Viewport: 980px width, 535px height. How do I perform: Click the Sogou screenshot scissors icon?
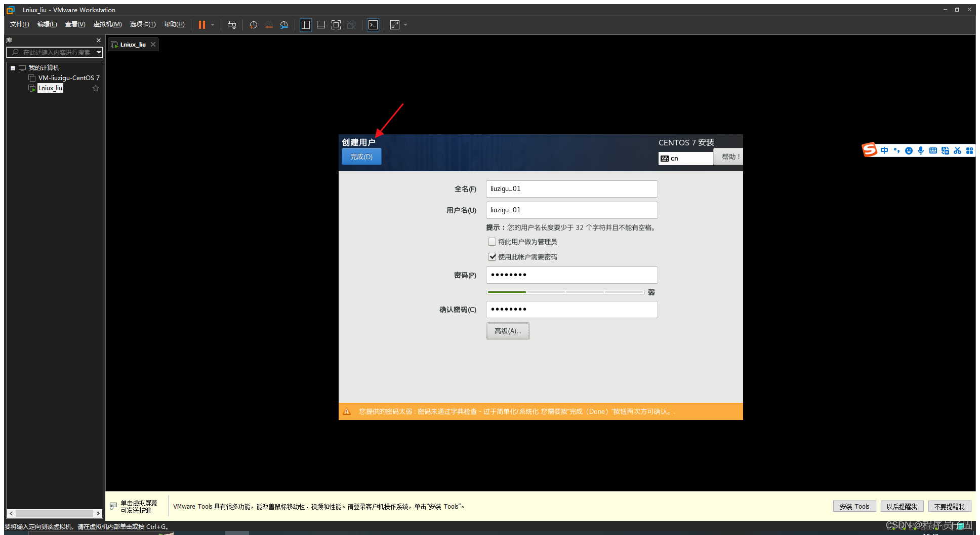[957, 150]
